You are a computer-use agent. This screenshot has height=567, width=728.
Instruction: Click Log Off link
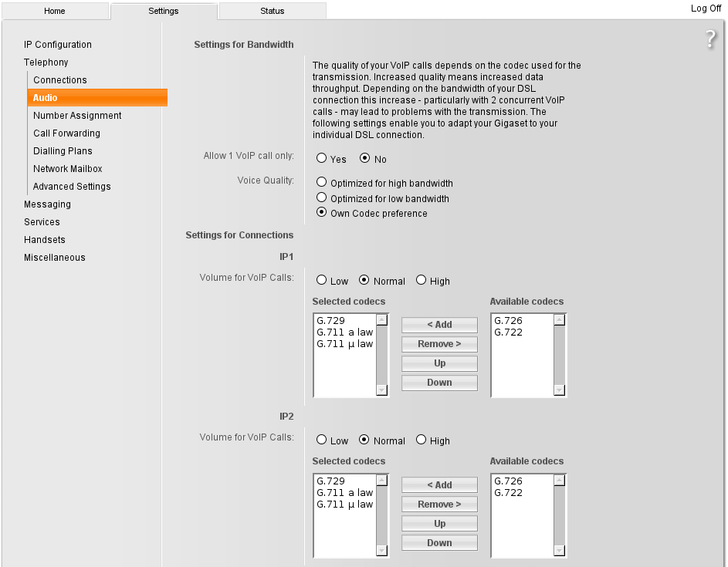click(x=706, y=8)
